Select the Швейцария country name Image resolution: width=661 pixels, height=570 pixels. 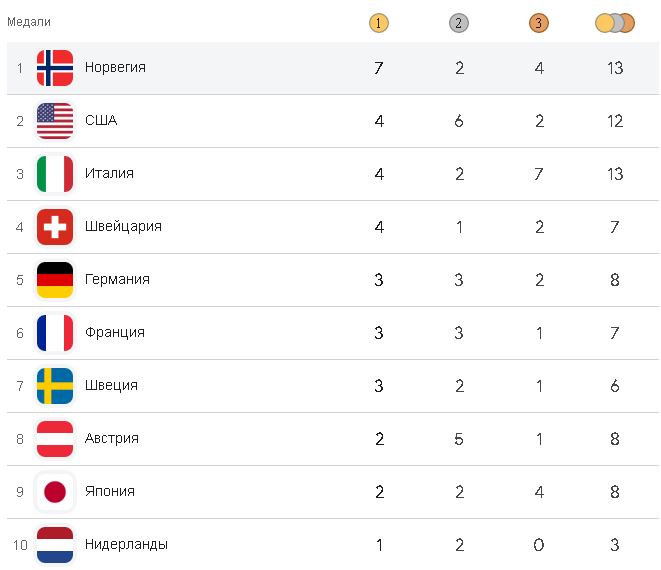[123, 227]
